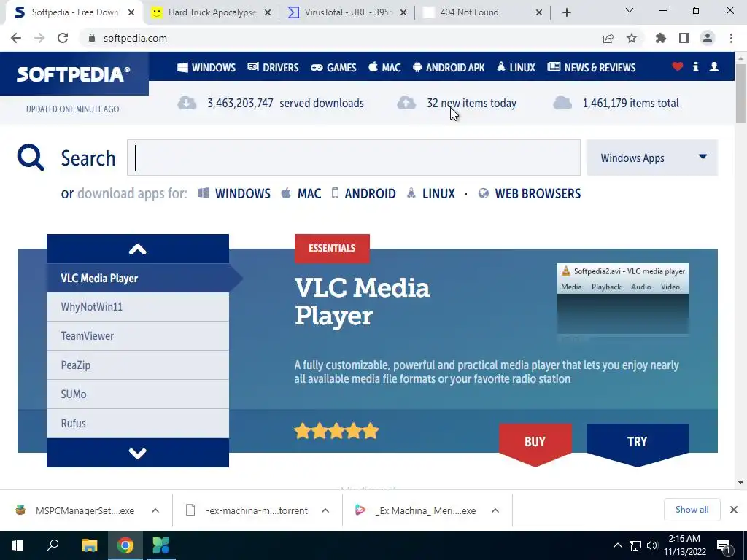
Task: Select SUMo in the list
Action: point(138,394)
